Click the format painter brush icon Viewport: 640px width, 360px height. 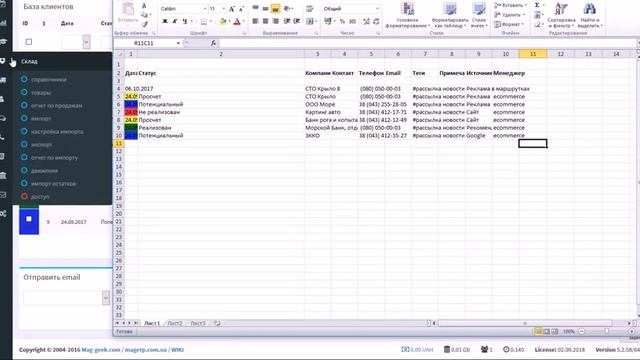click(x=144, y=24)
